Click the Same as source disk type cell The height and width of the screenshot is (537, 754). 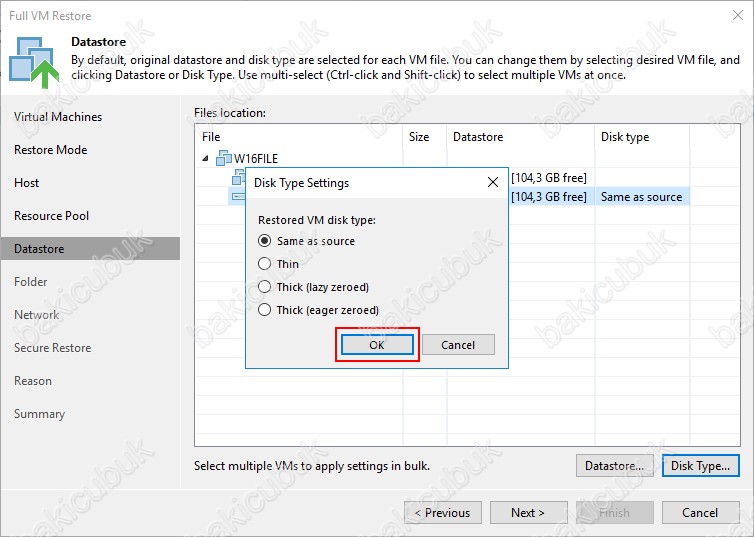coord(642,197)
